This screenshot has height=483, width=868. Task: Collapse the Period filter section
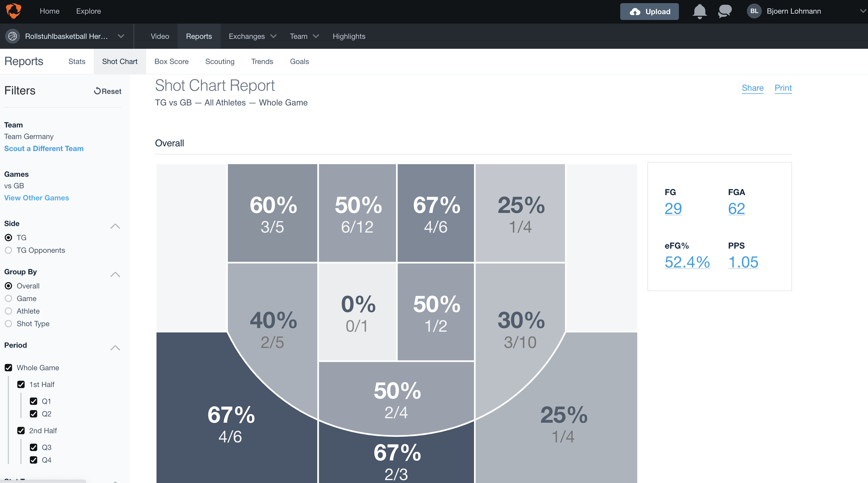(x=115, y=348)
